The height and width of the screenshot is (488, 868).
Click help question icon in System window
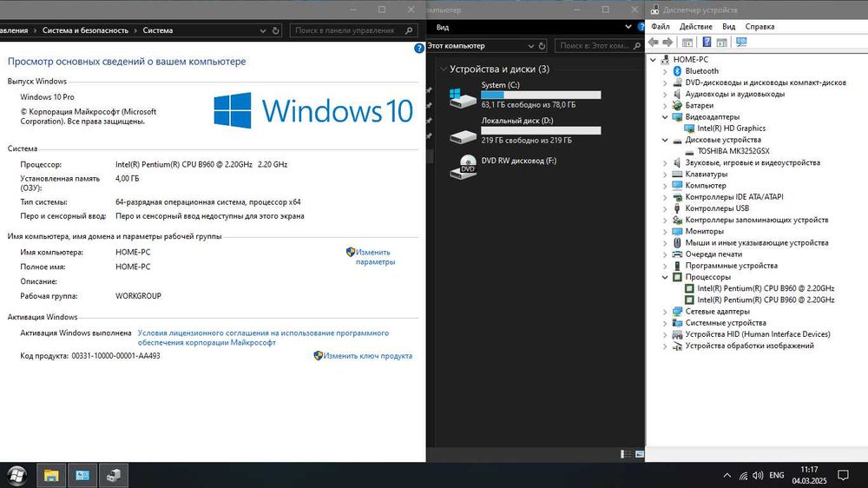click(x=419, y=48)
